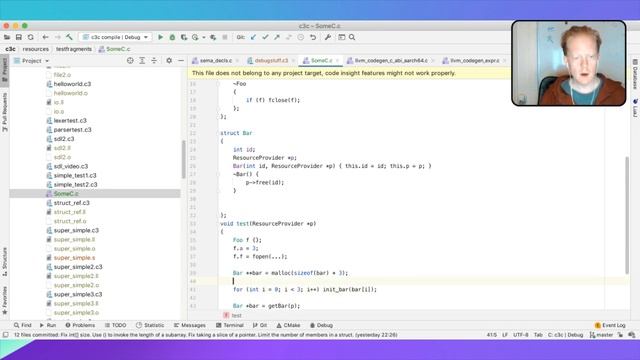Hide the Project panel with minus icon

click(181, 61)
